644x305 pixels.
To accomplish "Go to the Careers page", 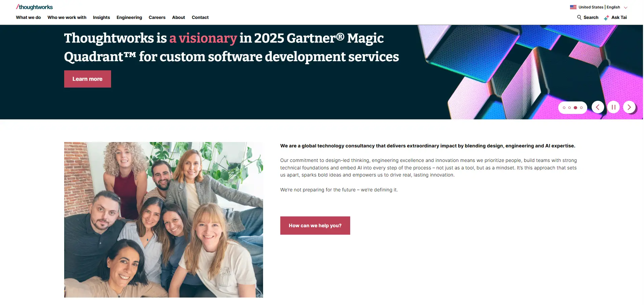I will (x=157, y=17).
